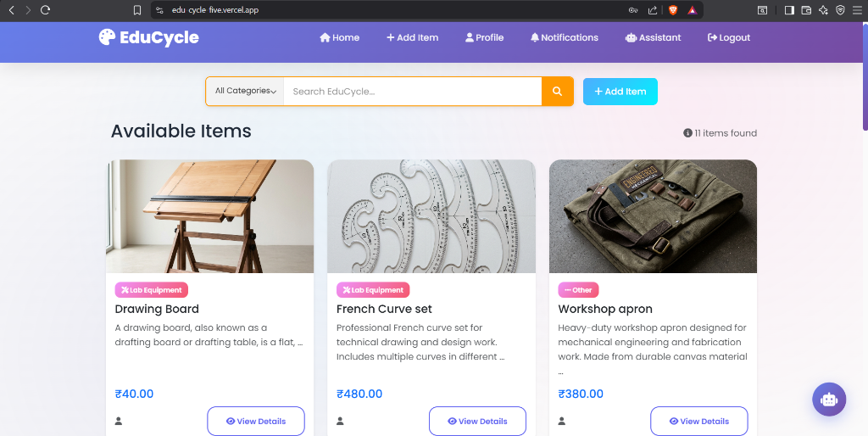Click the orange search magnifier button
This screenshot has height=436, width=868.
click(557, 92)
